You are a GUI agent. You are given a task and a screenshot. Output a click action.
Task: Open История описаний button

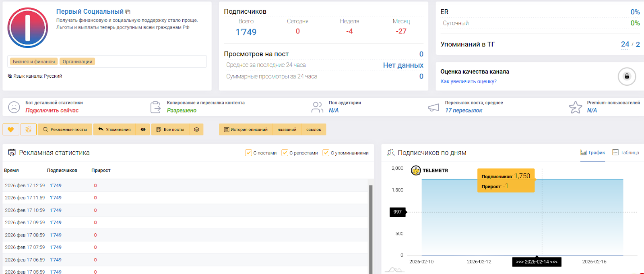click(246, 130)
